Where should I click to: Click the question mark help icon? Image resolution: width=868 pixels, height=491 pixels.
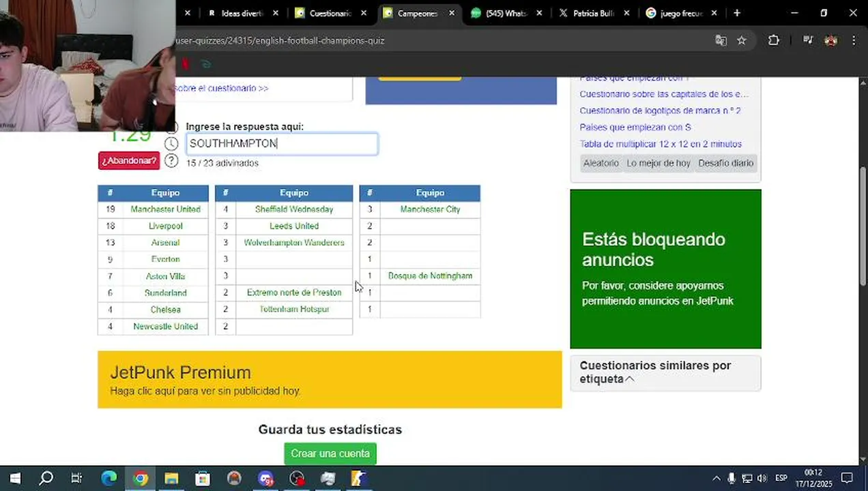pos(171,161)
